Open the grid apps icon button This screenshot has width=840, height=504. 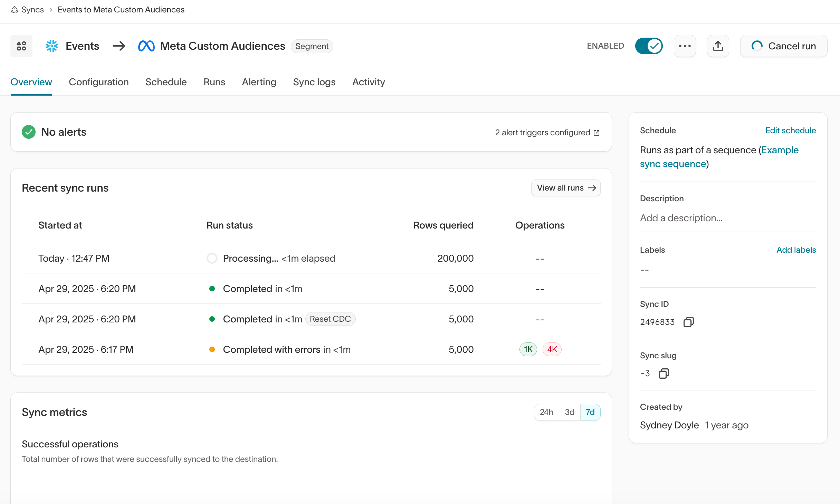point(21,46)
